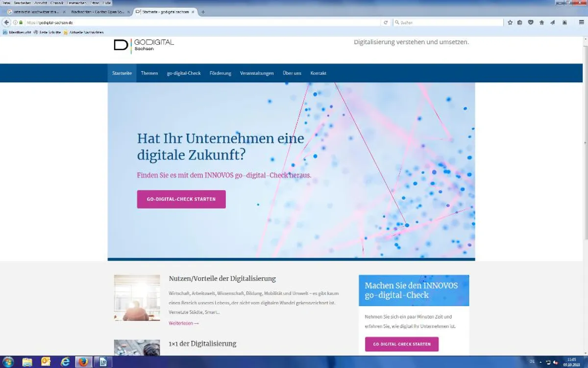588x368 pixels.
Task: Click the back navigation arrow
Action: pyautogui.click(x=6, y=22)
